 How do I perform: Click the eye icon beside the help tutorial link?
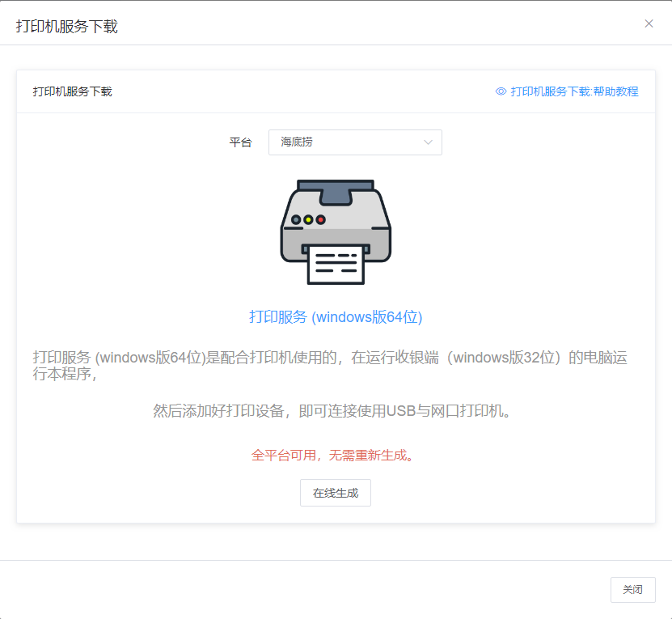(501, 91)
